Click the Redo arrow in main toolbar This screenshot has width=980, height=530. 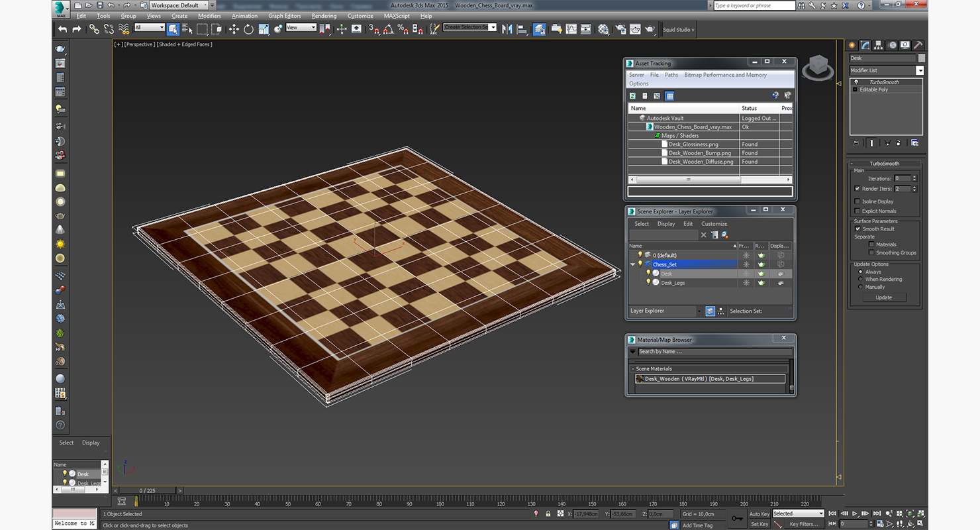pyautogui.click(x=77, y=29)
